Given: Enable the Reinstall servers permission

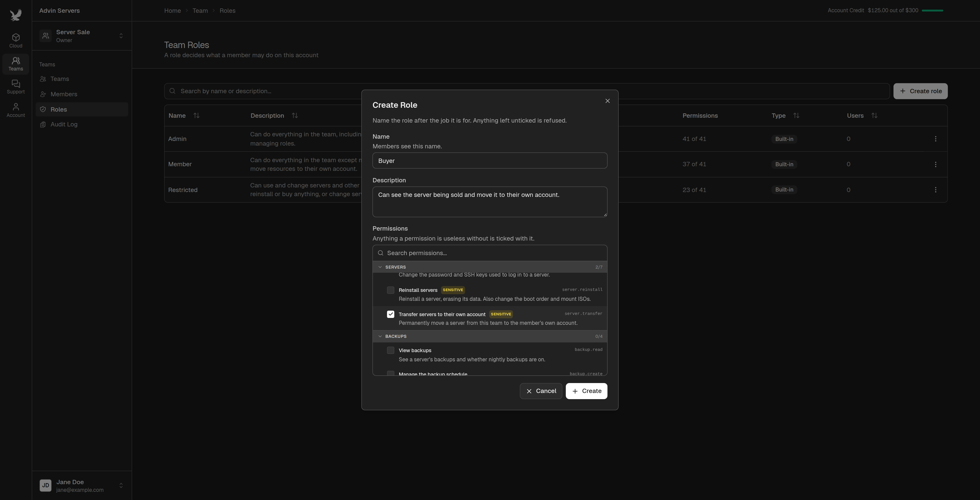Looking at the screenshot, I should point(390,290).
